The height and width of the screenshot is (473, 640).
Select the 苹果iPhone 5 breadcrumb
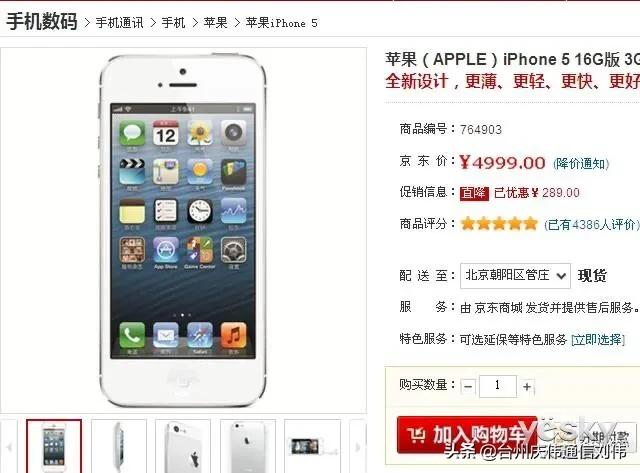[281, 23]
